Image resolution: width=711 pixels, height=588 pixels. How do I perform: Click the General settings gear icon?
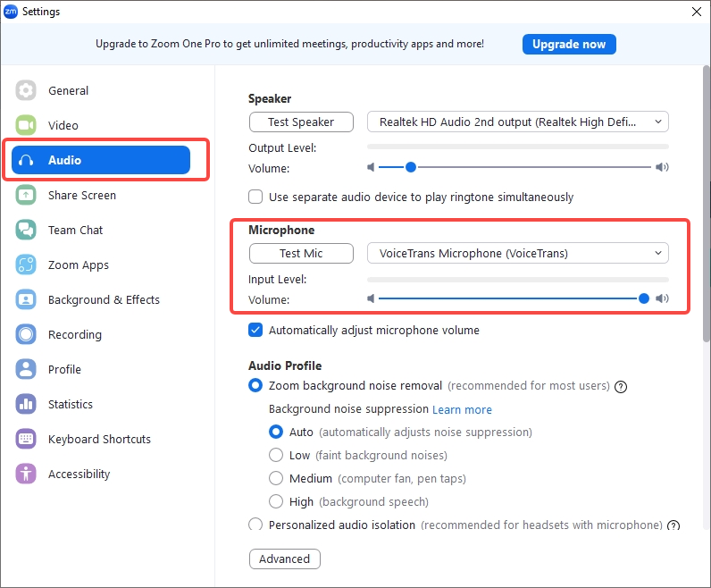click(26, 90)
